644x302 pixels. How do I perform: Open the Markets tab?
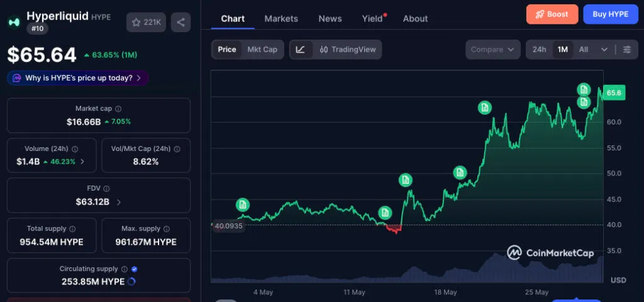point(281,18)
